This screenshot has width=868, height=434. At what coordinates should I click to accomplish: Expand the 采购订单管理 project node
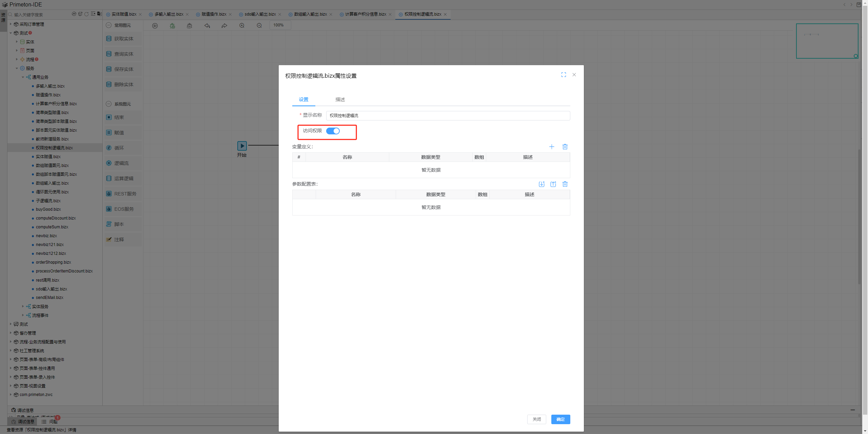tap(11, 24)
